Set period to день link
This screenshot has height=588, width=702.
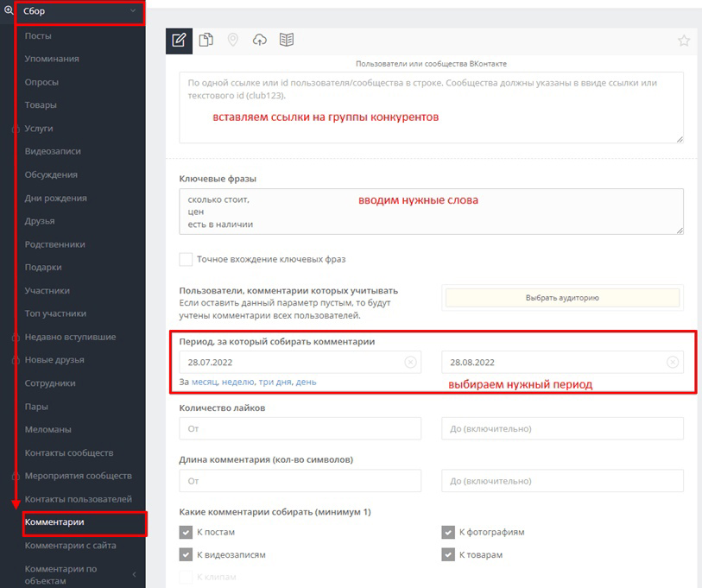click(x=307, y=382)
